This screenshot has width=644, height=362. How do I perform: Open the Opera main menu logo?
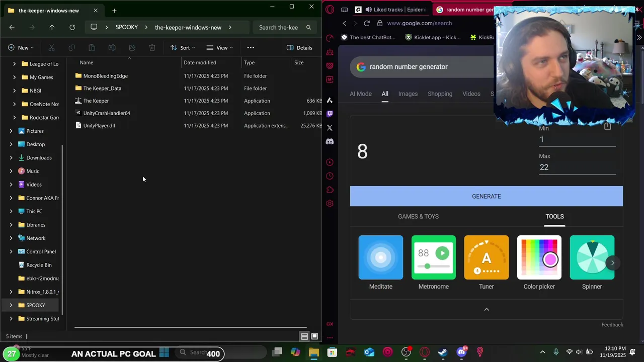pyautogui.click(x=330, y=10)
